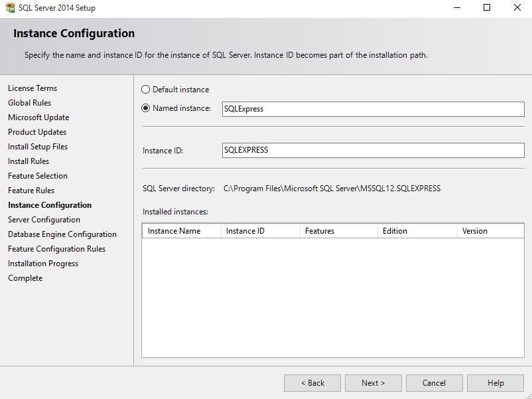
Task: Select Instance Configuration step in sidebar
Action: pos(50,204)
